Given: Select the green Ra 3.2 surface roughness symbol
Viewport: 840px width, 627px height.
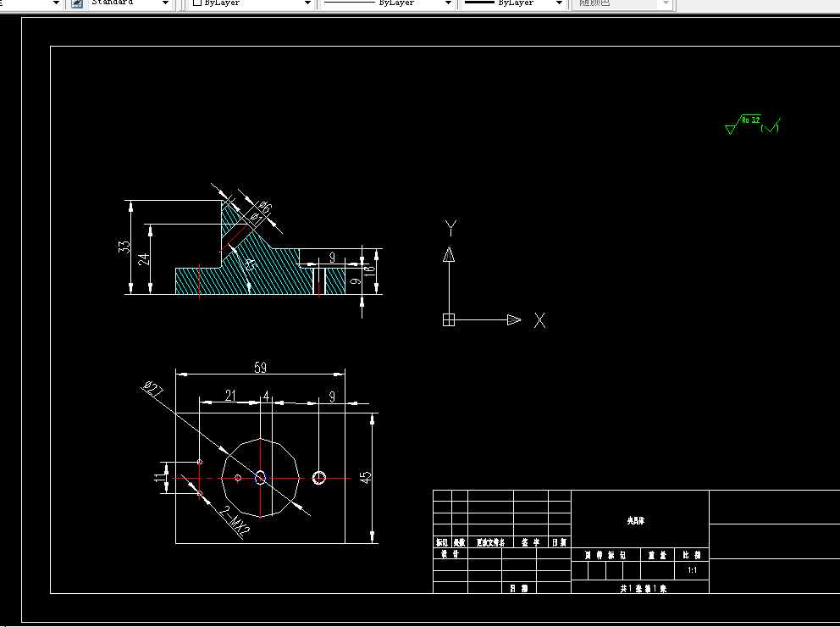Looking at the screenshot, I should (x=743, y=124).
